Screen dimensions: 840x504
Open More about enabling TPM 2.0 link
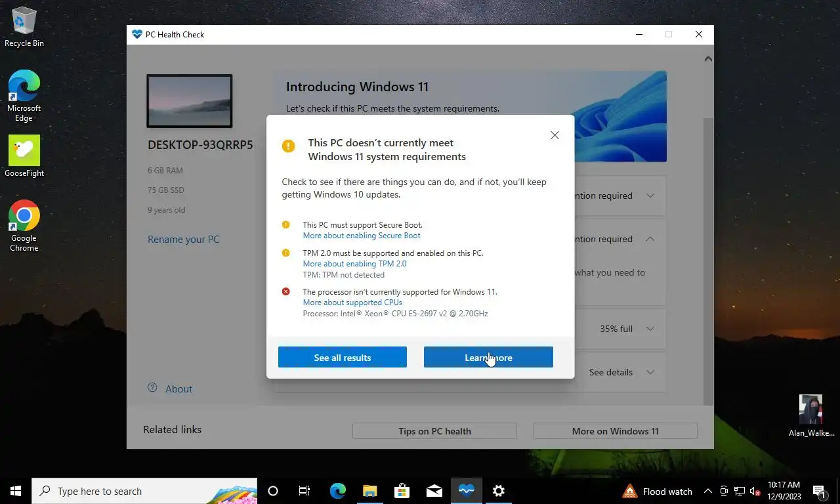[x=354, y=264]
